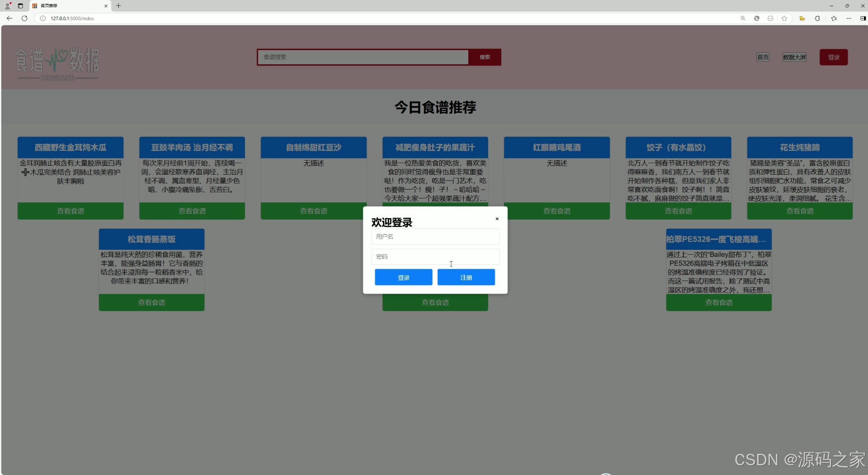This screenshot has width=868, height=475.
Task: Click the zoom icon in the address bar
Action: point(743,18)
